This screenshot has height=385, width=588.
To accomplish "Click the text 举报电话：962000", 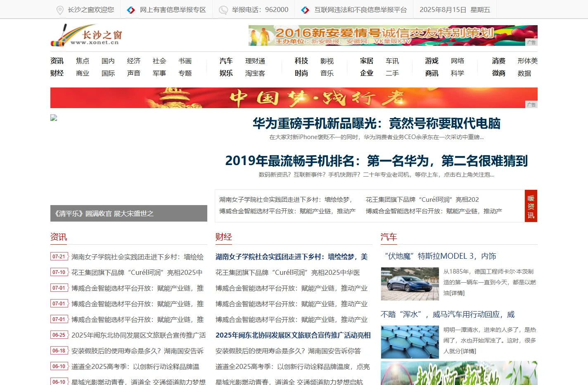I will tap(260, 10).
